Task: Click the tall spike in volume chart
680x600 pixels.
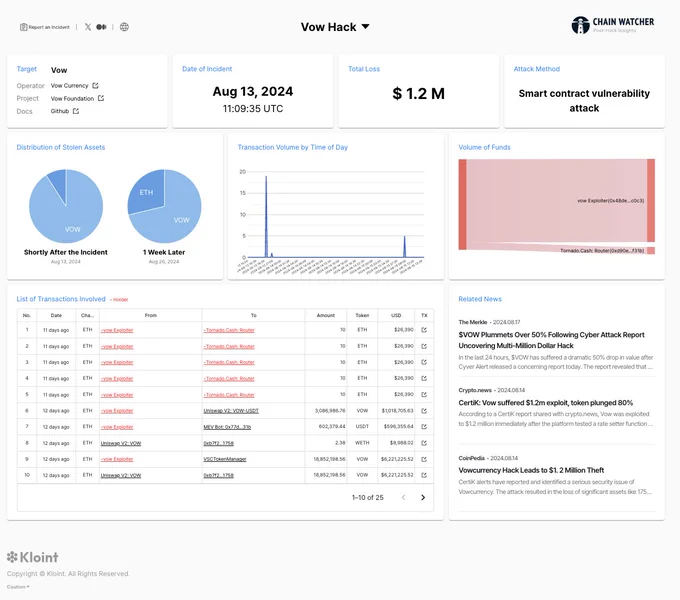Action: (266, 215)
